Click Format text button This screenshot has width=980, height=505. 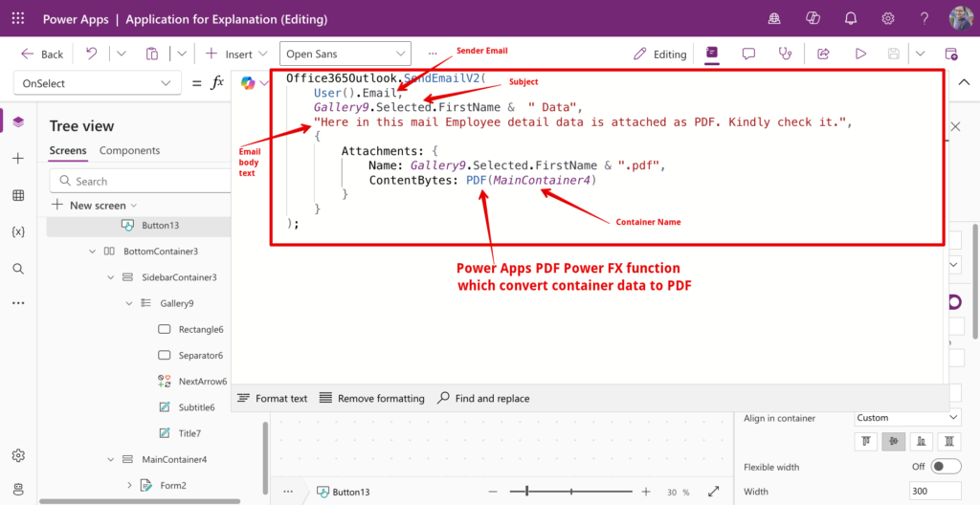point(273,398)
